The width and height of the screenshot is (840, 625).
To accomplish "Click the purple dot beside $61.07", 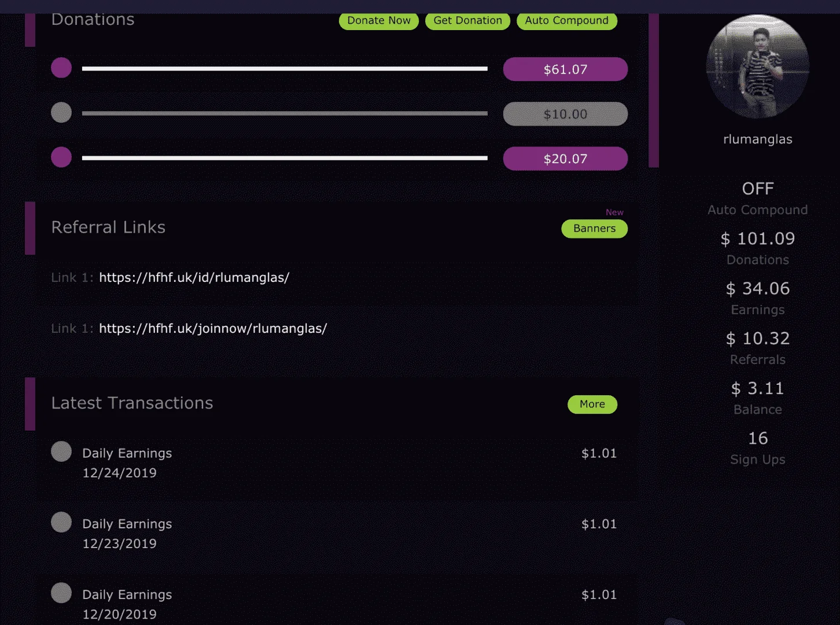I will [61, 68].
